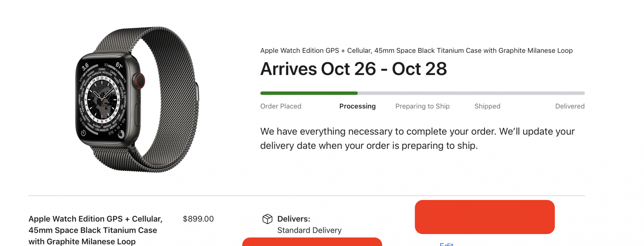
Task: Click the red redacted block above Edit
Action: 485,217
